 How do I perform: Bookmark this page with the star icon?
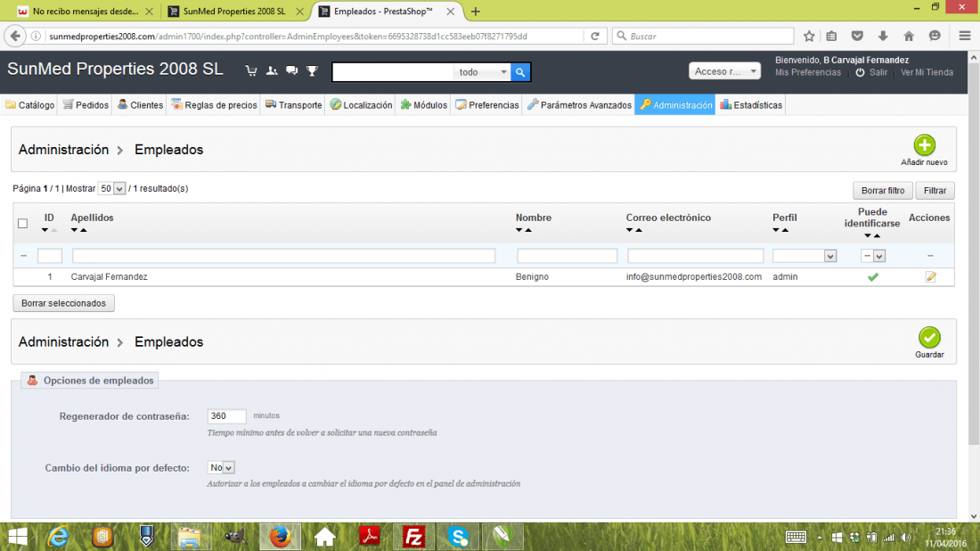pyautogui.click(x=809, y=37)
